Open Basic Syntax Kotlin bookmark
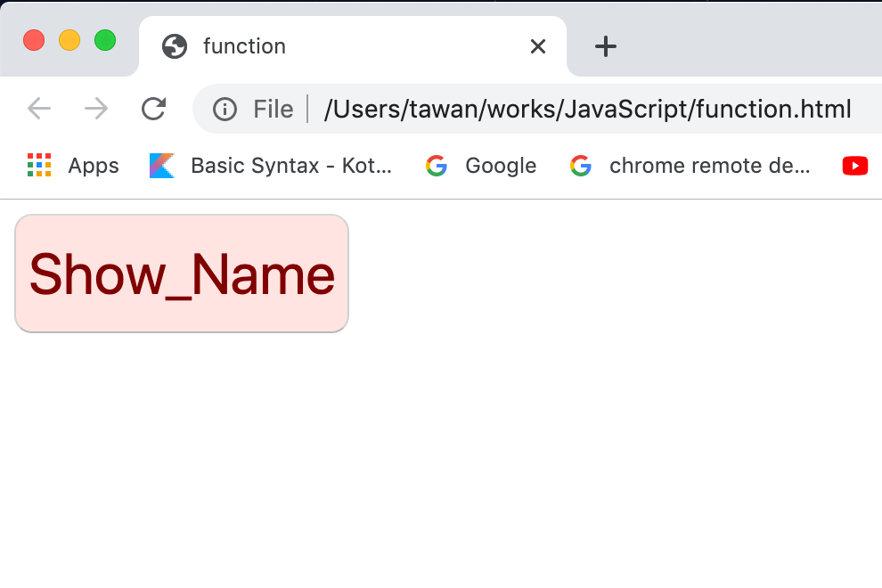 (x=271, y=166)
